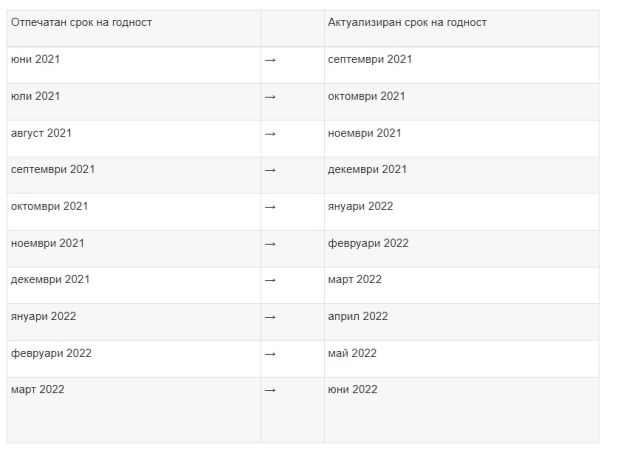Click the 'Отпечатан срок на годност' column header

pyautogui.click(x=82, y=22)
